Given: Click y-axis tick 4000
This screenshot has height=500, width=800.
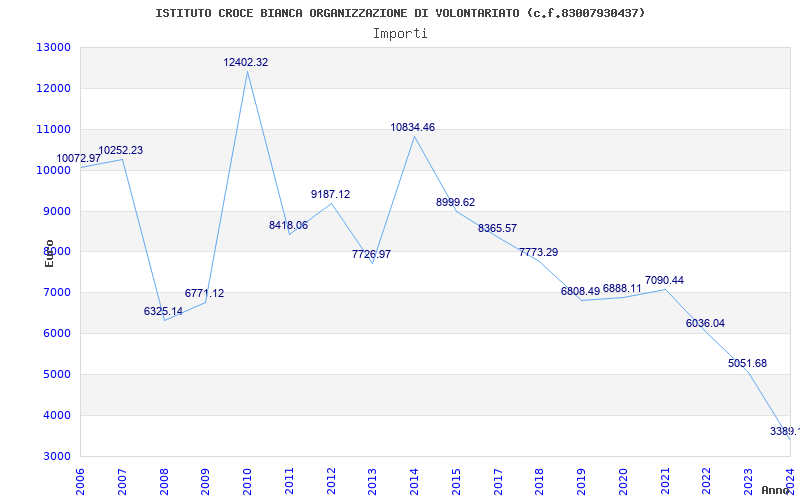Looking at the screenshot, I should click(x=56, y=415).
